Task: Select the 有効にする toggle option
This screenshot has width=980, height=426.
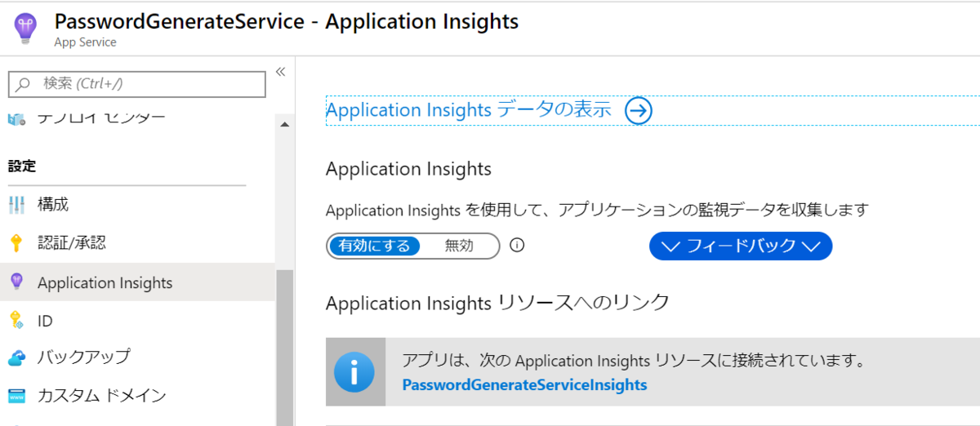Action: pos(375,246)
